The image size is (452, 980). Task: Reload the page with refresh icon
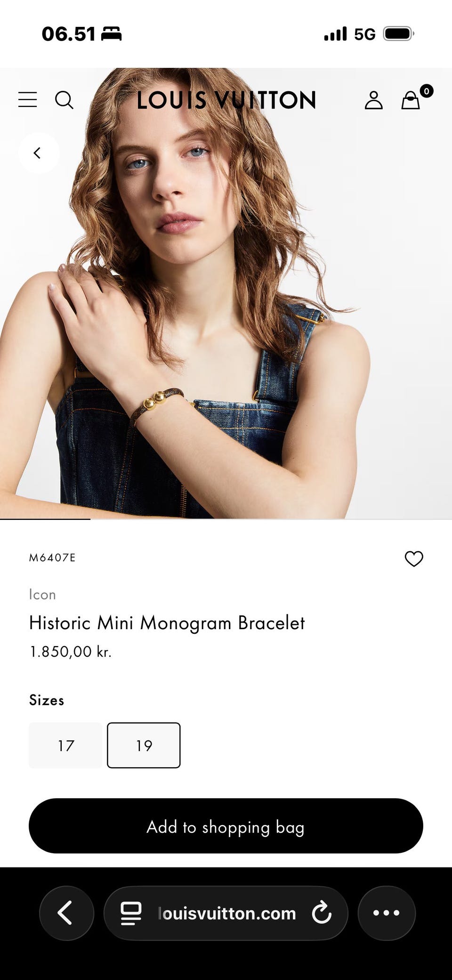[322, 913]
